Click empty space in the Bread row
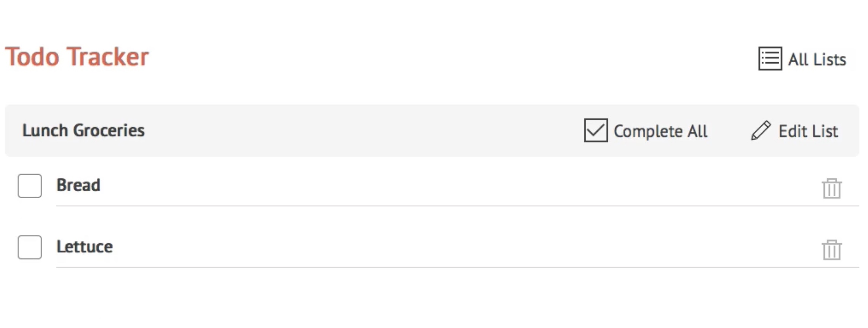The image size is (868, 328). (x=456, y=186)
